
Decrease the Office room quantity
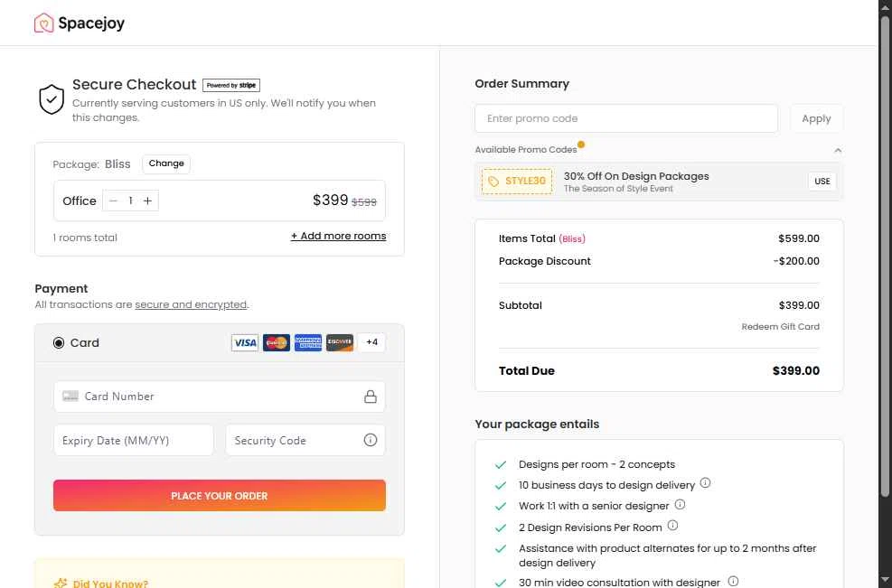pos(113,201)
